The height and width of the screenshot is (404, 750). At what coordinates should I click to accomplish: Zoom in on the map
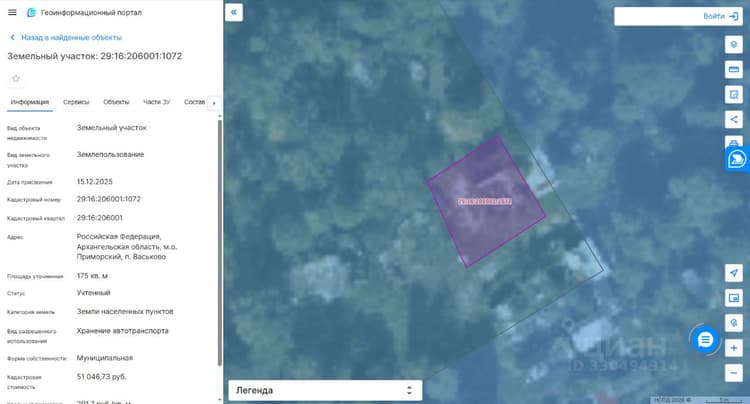734,348
